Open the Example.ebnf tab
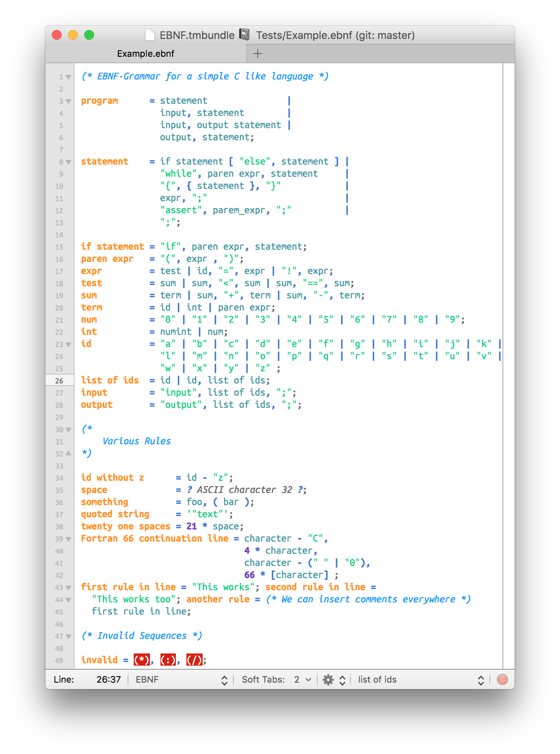560x754 pixels. tap(146, 54)
